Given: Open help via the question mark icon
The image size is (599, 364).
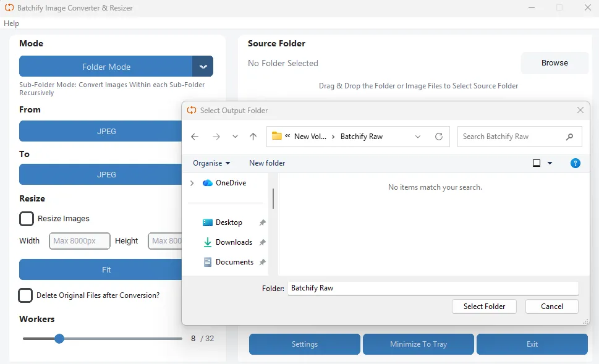Looking at the screenshot, I should 576,163.
